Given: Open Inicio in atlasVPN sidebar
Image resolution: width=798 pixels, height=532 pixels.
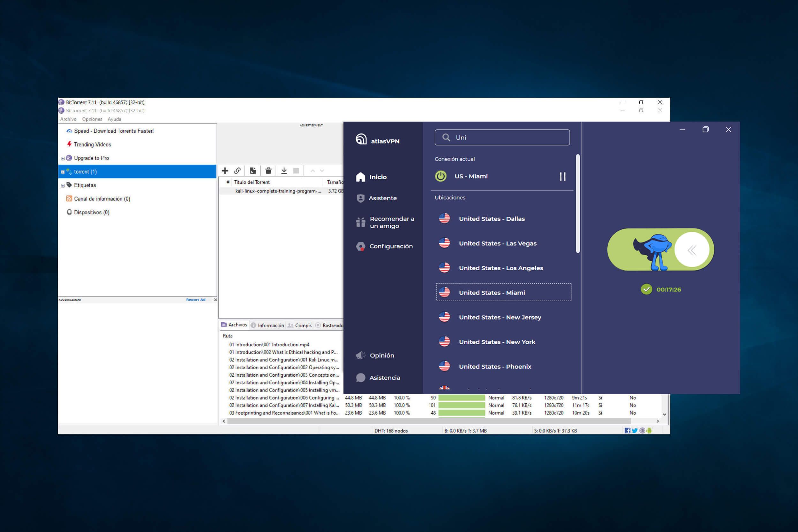Looking at the screenshot, I should [x=372, y=177].
